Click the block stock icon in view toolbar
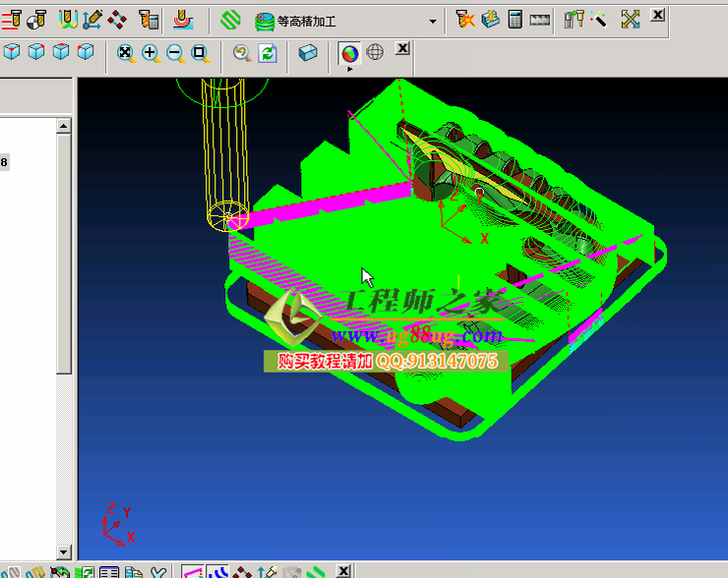The height and width of the screenshot is (578, 728). coord(308,53)
